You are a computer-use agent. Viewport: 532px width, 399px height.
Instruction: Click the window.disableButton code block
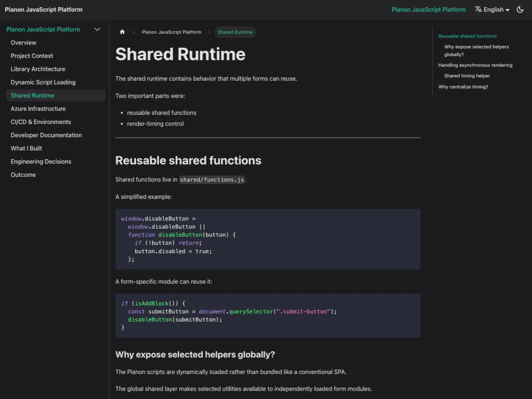click(268, 239)
